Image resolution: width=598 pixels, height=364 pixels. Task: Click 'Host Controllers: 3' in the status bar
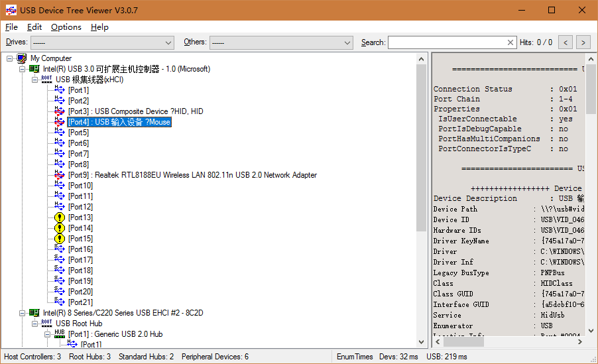(32, 357)
